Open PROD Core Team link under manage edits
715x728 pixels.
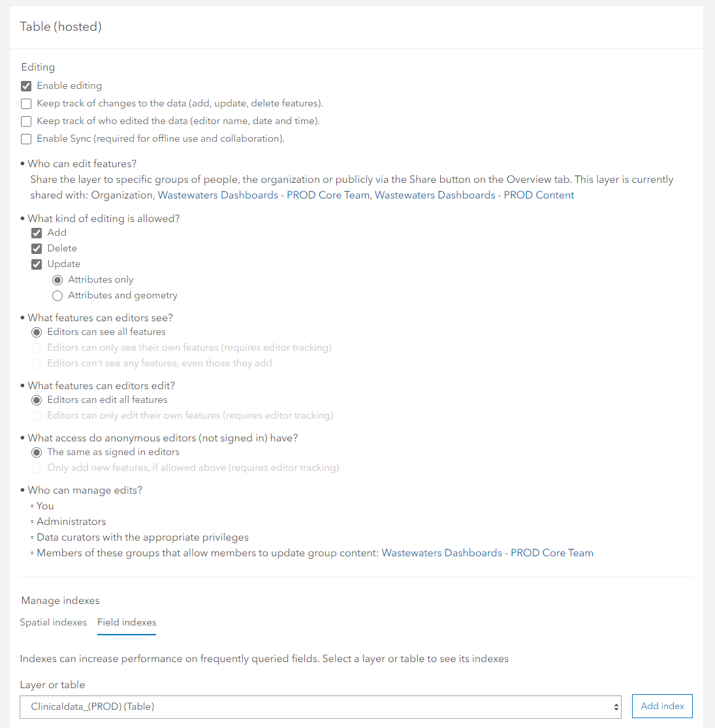pos(487,553)
